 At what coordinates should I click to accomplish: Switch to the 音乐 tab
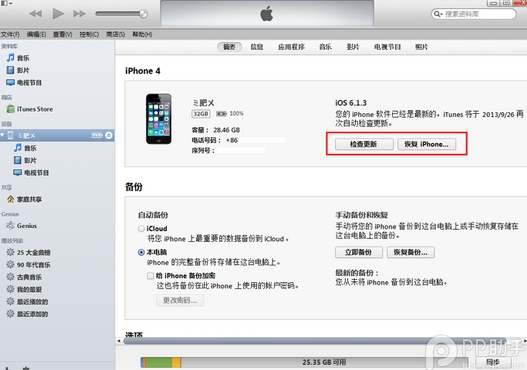(325, 47)
